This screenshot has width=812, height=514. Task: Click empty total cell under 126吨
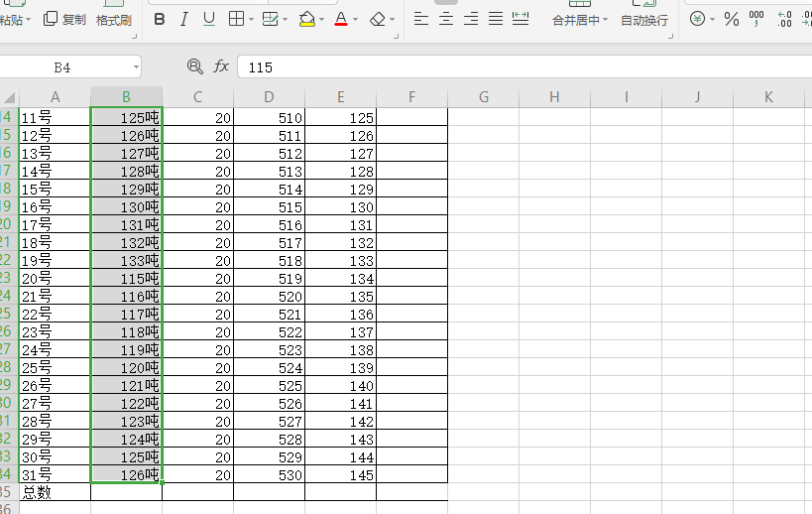click(126, 492)
